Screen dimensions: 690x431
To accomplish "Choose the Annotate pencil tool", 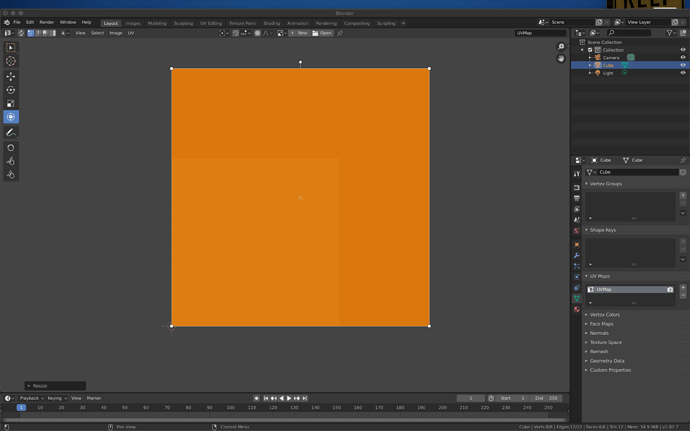I will tap(11, 133).
